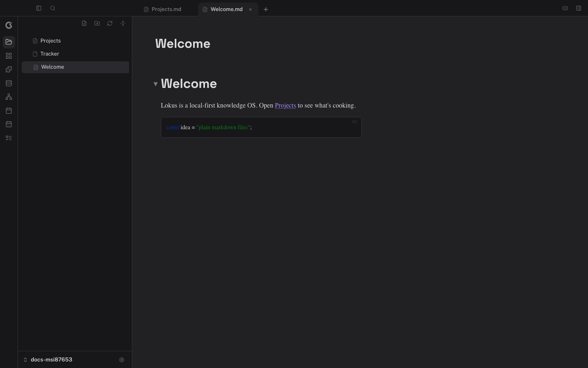Open the docs-msi87653 workspace switcher
The image size is (588, 368).
tap(48, 360)
